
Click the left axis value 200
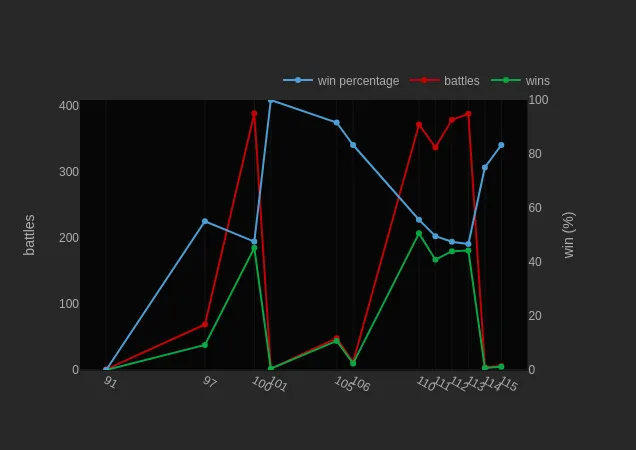69,238
